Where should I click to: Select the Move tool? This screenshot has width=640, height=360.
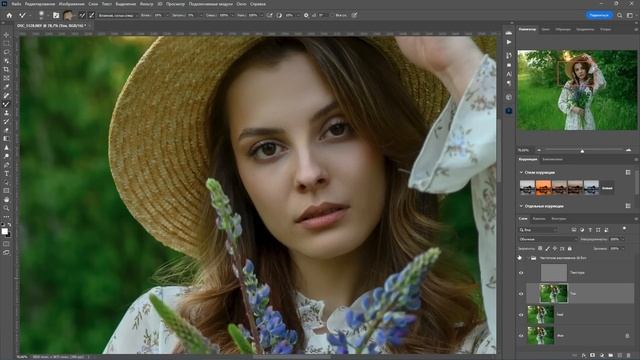point(6,35)
